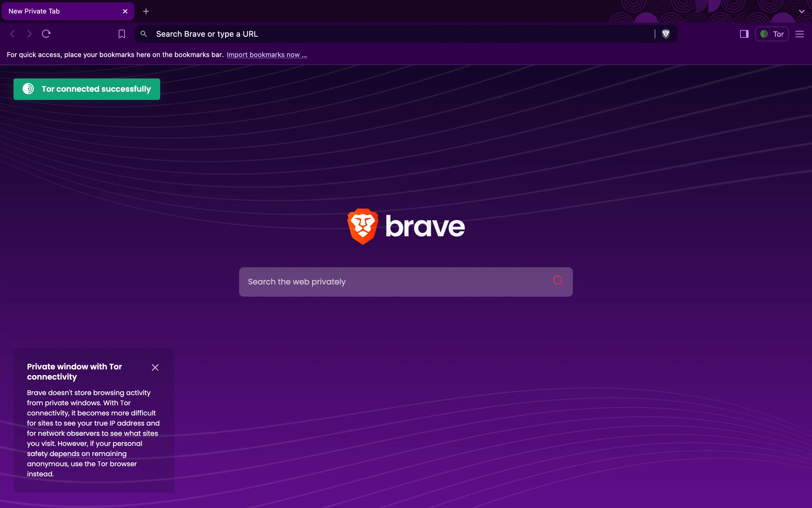
Task: Dismiss the Private window with Tor card
Action: click(155, 367)
